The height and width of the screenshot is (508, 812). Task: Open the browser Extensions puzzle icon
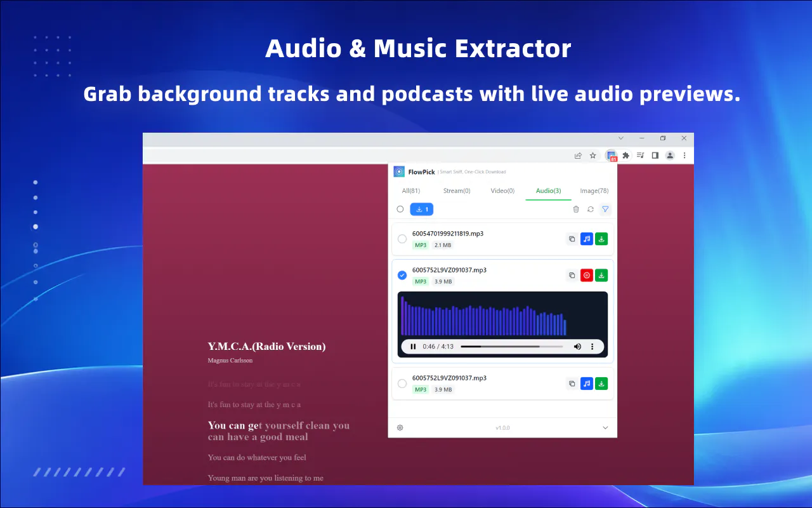tap(626, 155)
